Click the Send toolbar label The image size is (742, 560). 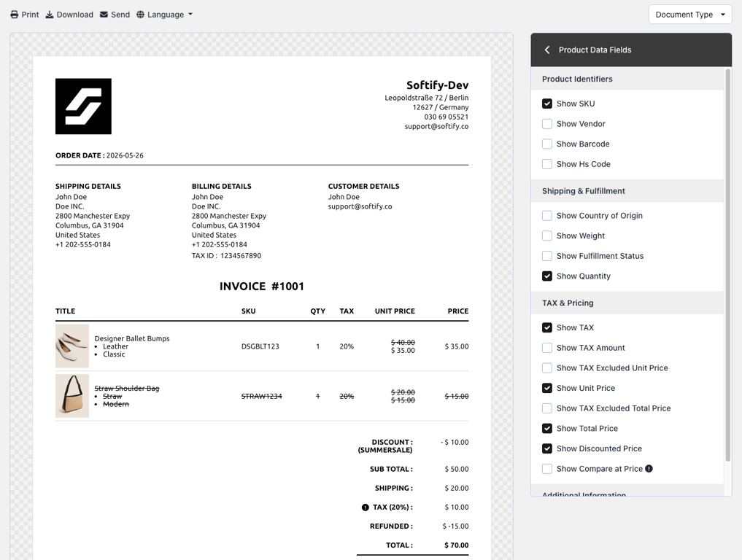click(120, 15)
